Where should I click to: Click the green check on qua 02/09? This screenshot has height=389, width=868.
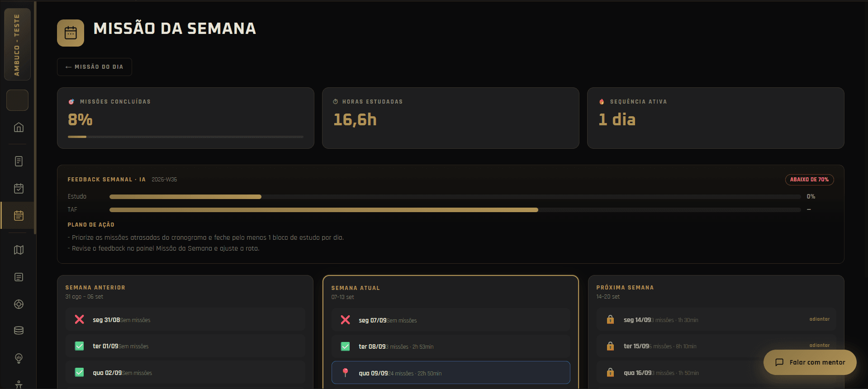79,372
